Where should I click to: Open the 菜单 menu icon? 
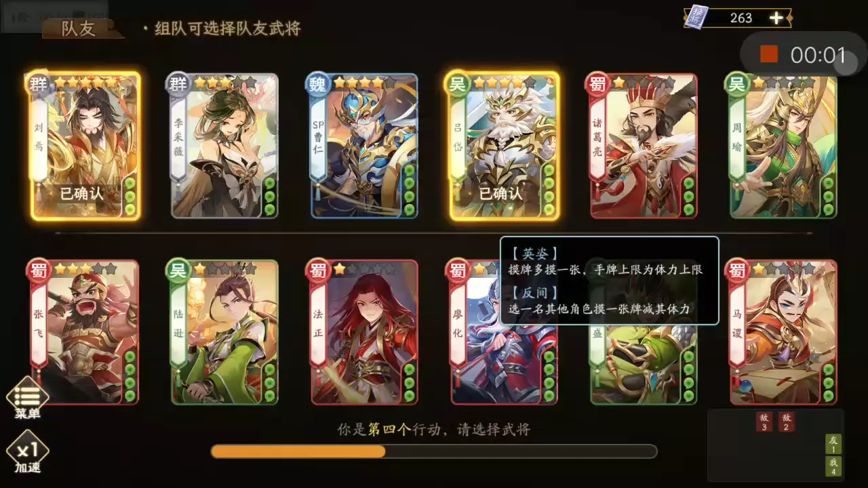click(x=28, y=398)
